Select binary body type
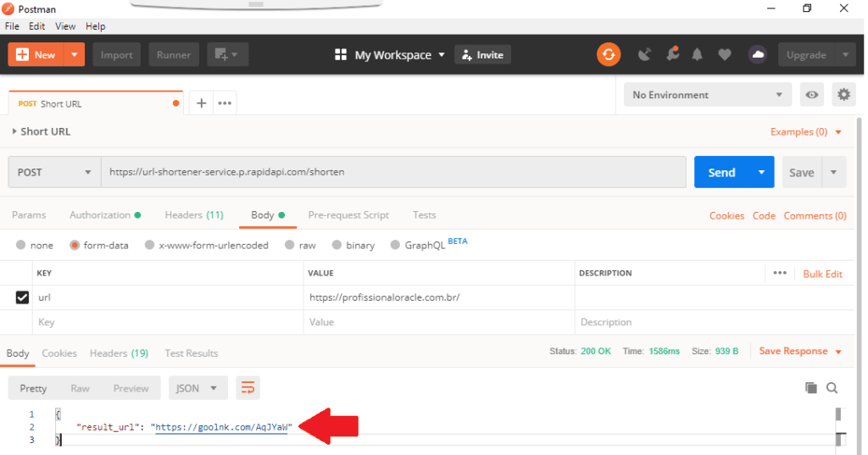868x455 pixels. pyautogui.click(x=337, y=245)
